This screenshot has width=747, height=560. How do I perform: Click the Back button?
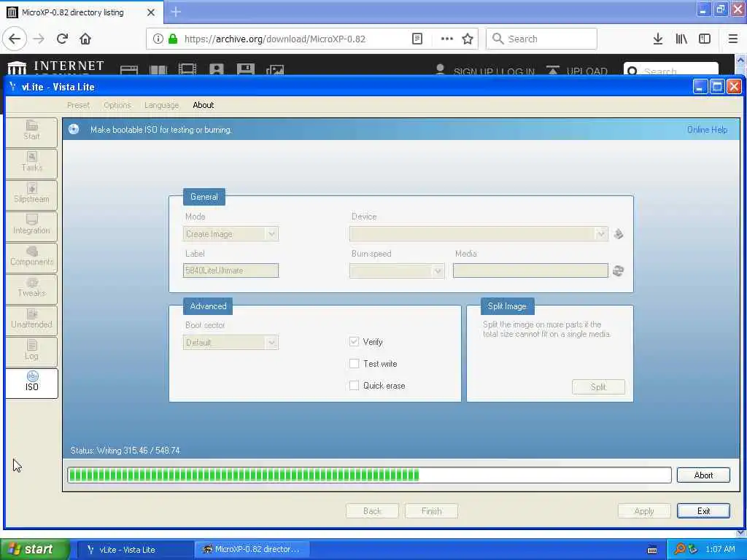372,511
